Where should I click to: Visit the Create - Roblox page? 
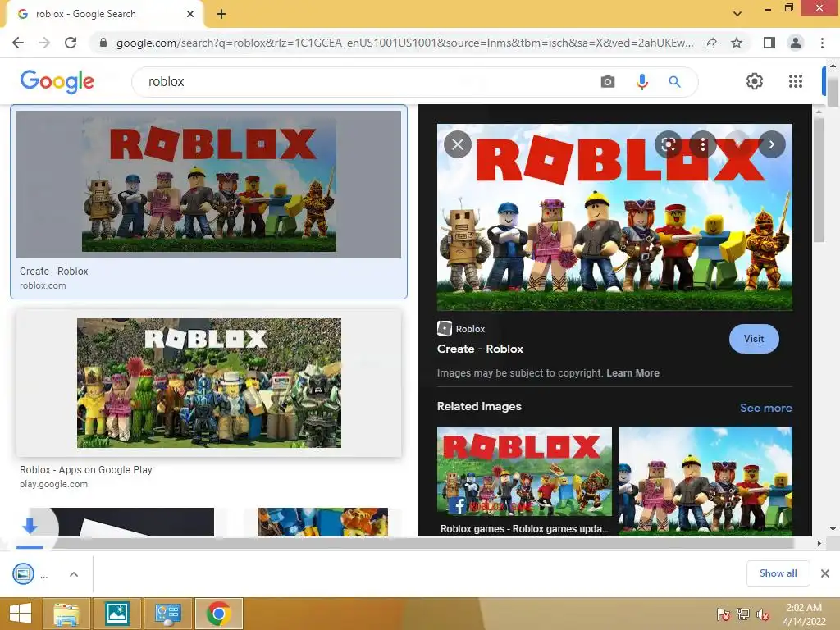(754, 339)
